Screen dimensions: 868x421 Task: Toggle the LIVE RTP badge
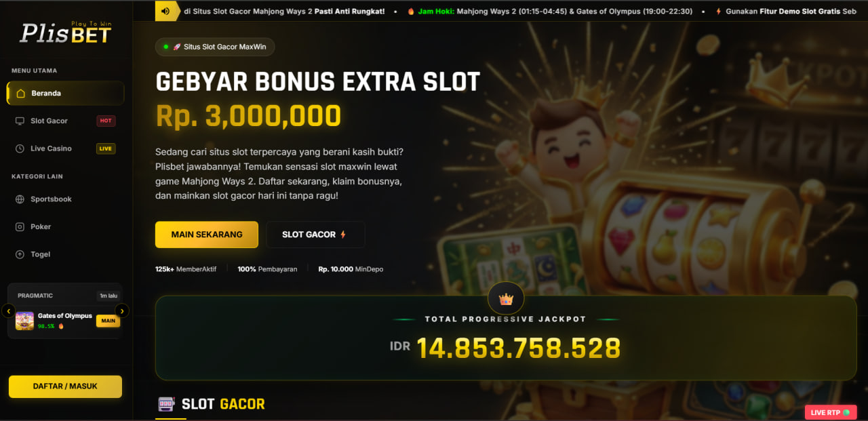(x=831, y=412)
